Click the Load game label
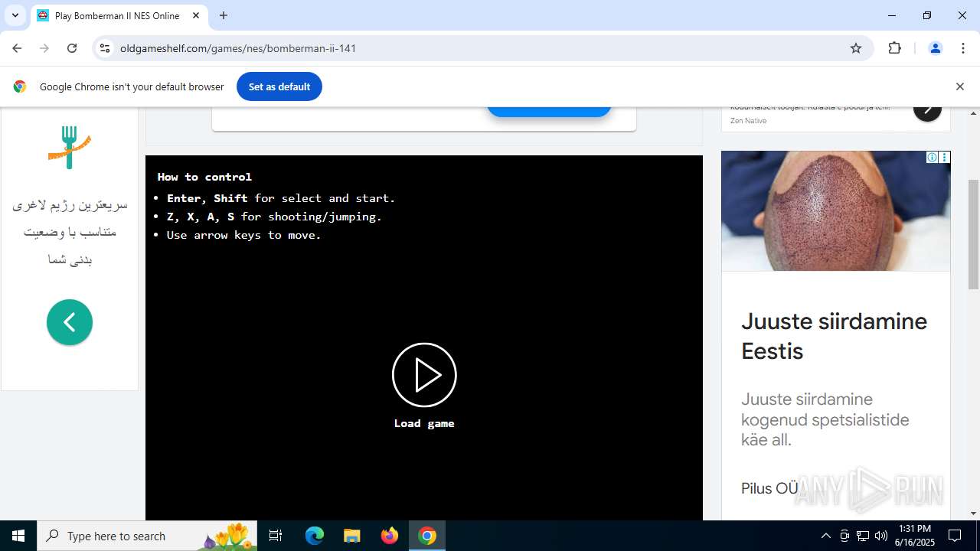980x551 pixels. pos(424,423)
